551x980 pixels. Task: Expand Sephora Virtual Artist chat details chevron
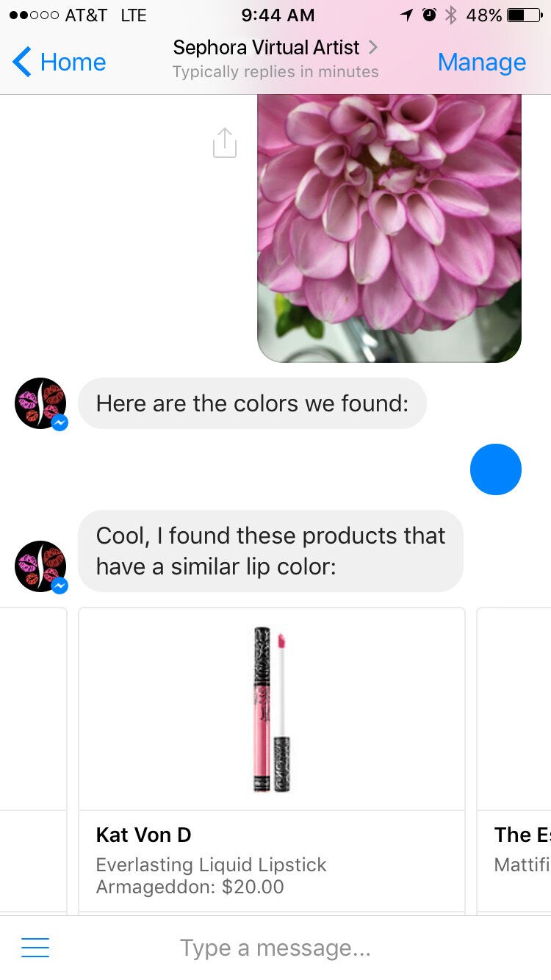(x=373, y=48)
